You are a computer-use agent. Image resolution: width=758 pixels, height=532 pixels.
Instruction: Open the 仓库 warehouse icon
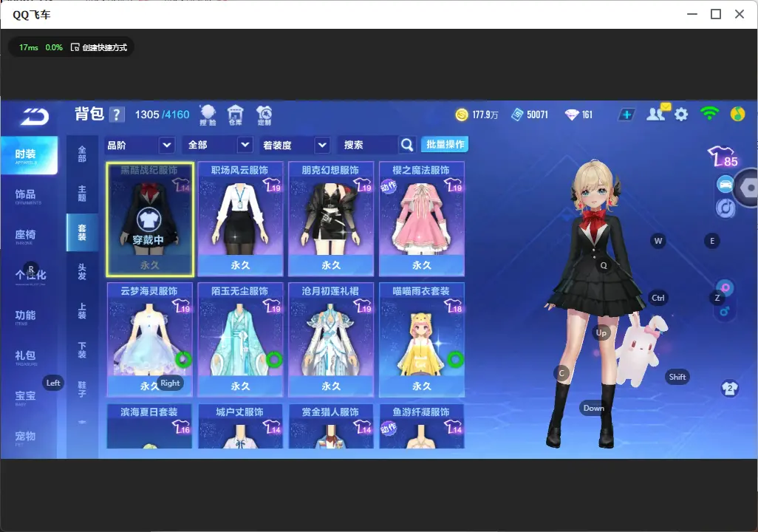pyautogui.click(x=236, y=115)
